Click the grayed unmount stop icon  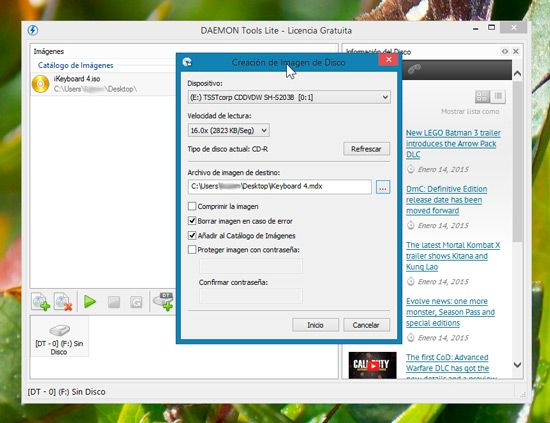(x=114, y=302)
